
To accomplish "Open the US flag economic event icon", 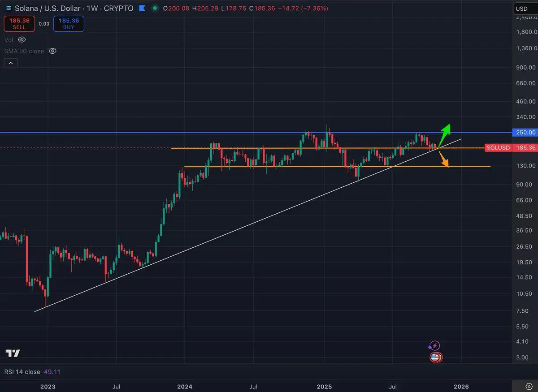I will tap(435, 357).
